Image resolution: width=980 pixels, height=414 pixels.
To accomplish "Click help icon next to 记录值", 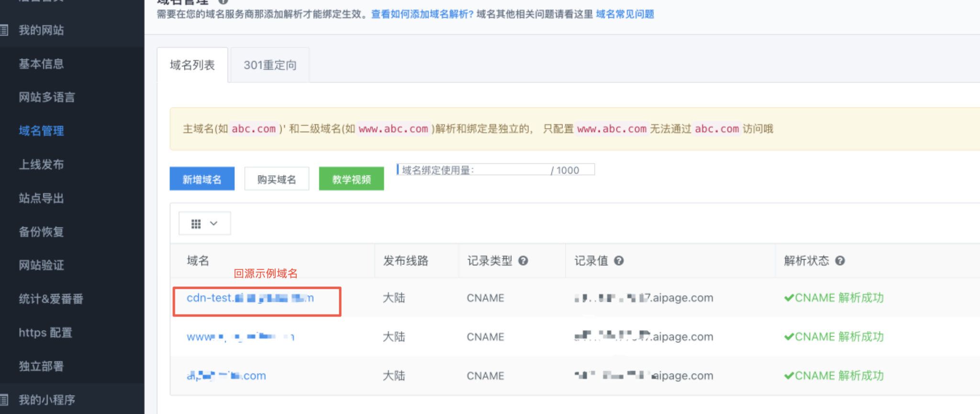I will click(619, 261).
